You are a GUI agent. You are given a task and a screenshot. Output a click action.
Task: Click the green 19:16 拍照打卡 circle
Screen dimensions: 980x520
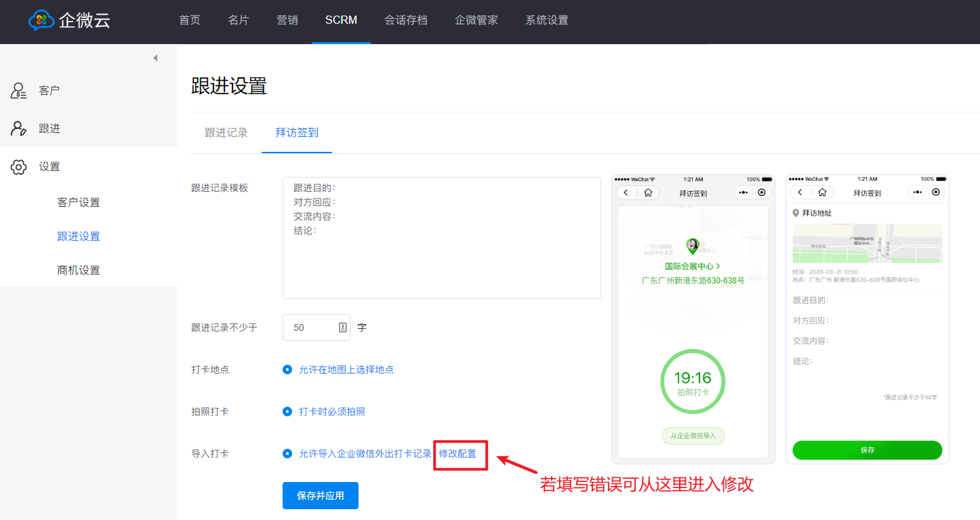click(693, 381)
